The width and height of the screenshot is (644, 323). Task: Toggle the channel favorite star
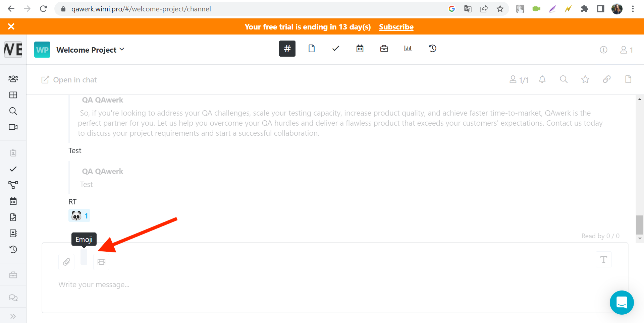585,79
